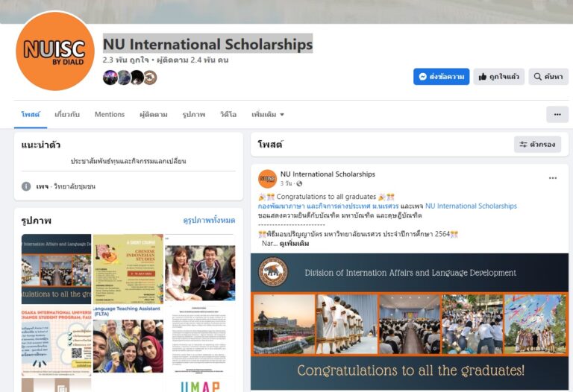573x392 pixels.
Task: Open the Chinese Indonesian Studies poster thumbnail
Action: coord(128,268)
